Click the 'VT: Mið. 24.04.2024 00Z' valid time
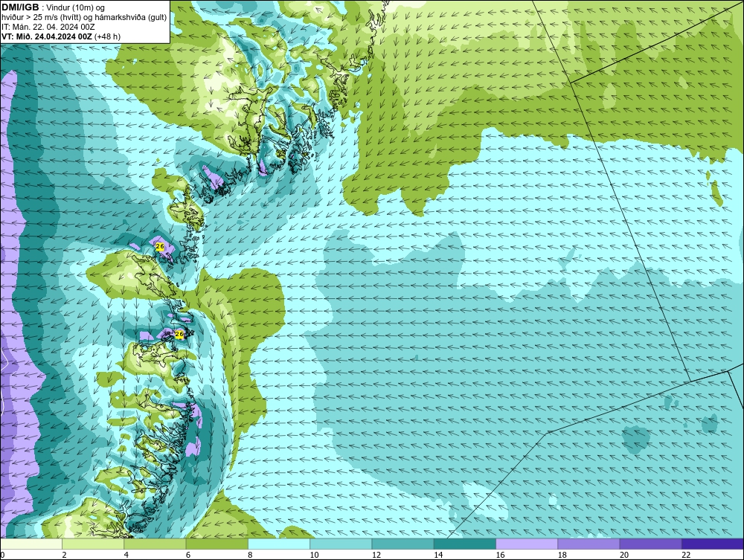 click(47, 36)
